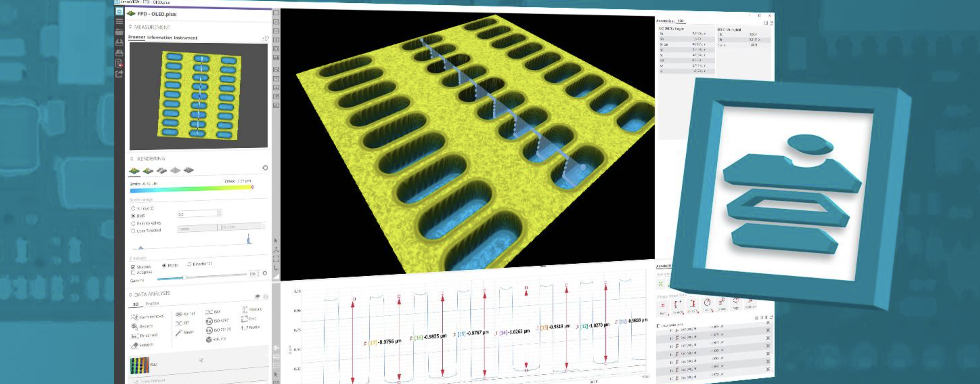The height and width of the screenshot is (384, 980).
Task: Select the Photo radio button
Action: (164, 265)
